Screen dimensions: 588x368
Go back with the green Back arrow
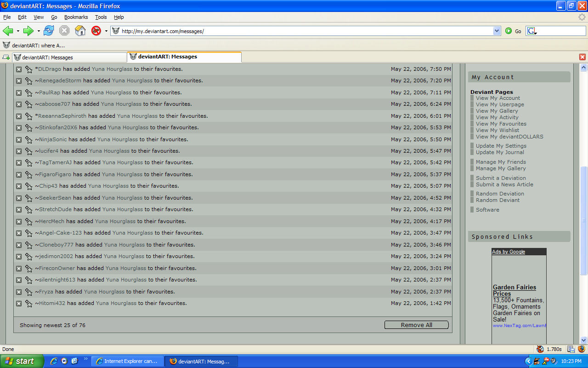[8, 31]
